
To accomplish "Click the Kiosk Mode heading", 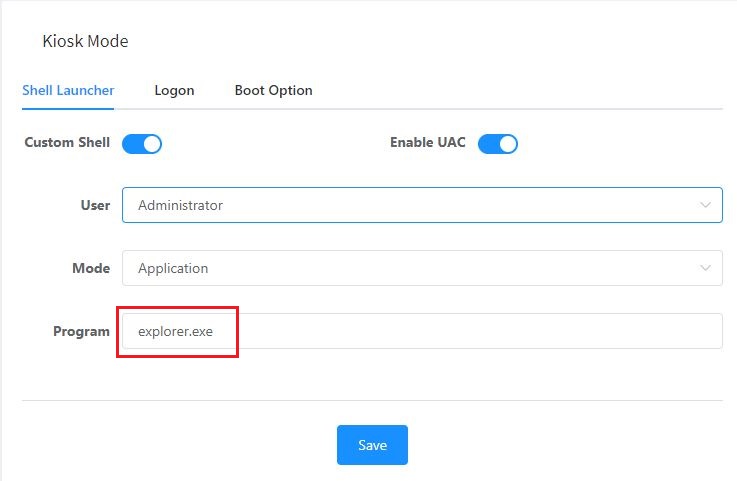I will click(x=85, y=41).
